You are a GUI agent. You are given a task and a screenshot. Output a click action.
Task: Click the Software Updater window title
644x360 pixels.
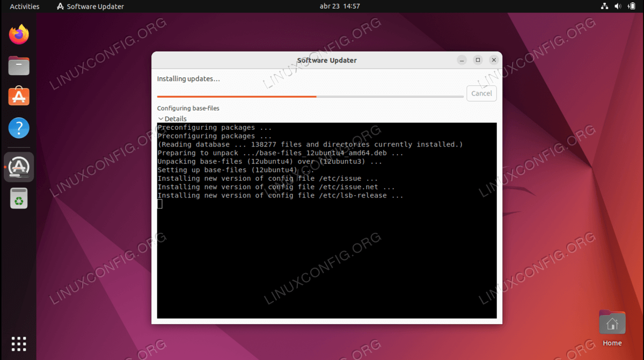(327, 60)
